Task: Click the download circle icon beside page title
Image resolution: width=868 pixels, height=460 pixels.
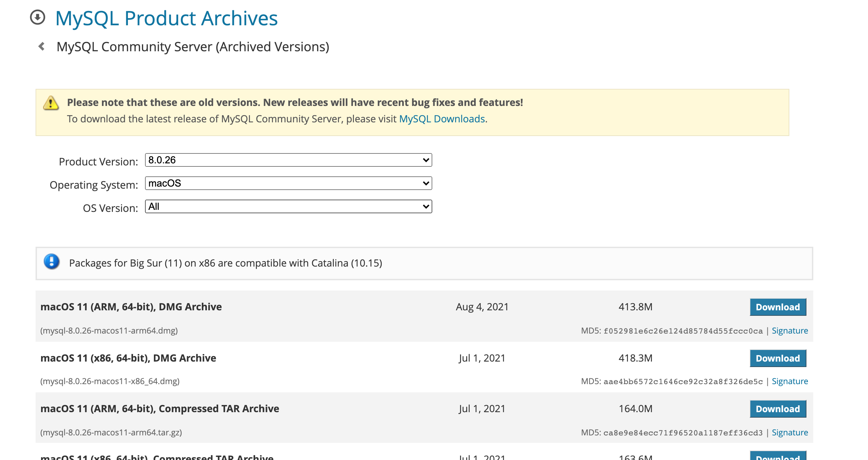Action: [38, 17]
